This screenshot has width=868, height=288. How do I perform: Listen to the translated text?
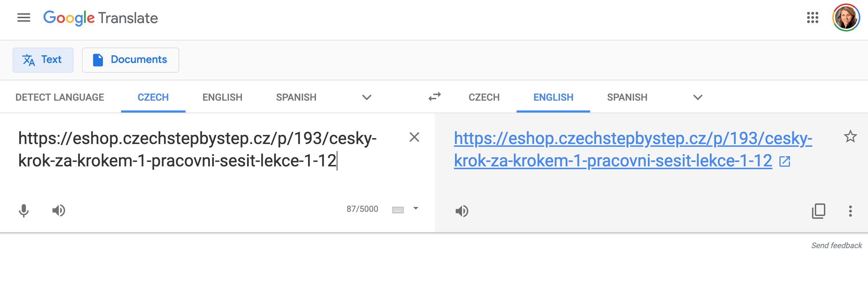coord(462,211)
